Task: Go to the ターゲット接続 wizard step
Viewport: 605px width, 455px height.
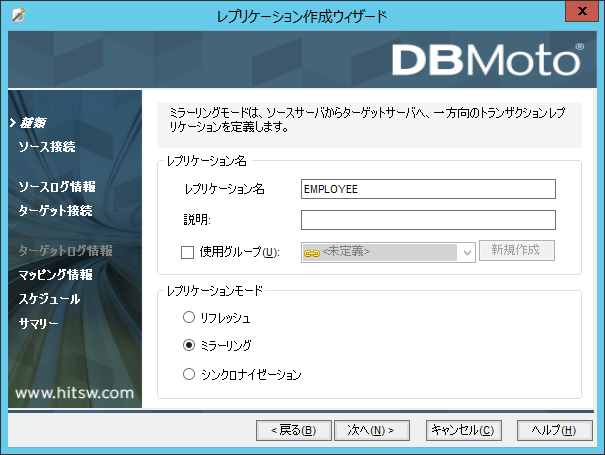Action: click(x=55, y=211)
